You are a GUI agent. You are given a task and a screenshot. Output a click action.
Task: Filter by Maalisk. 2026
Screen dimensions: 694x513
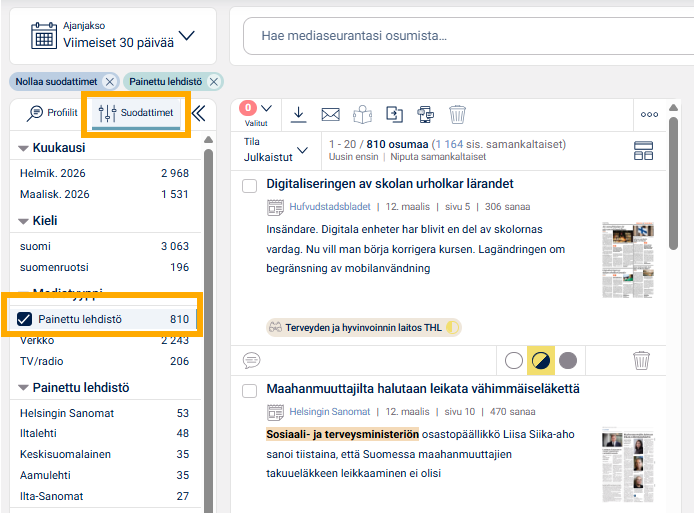click(x=104, y=194)
